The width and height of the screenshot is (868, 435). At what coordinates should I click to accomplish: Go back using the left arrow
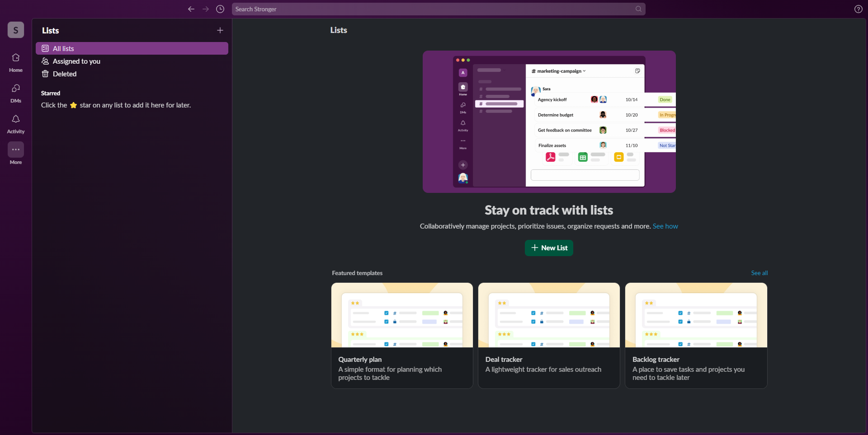point(191,9)
